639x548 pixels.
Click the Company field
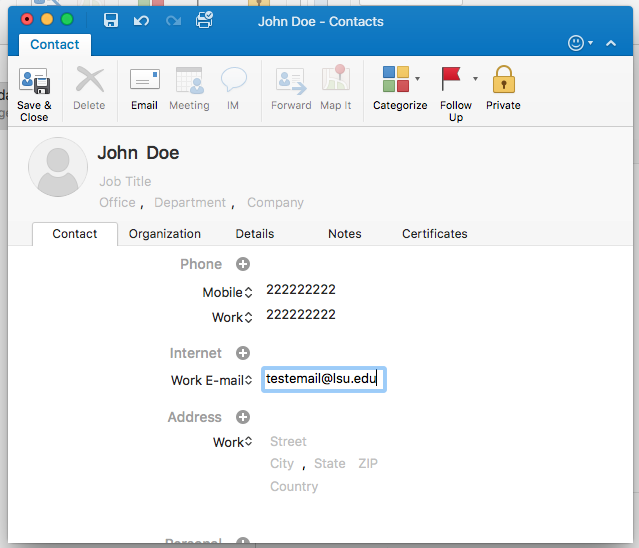[x=275, y=202]
